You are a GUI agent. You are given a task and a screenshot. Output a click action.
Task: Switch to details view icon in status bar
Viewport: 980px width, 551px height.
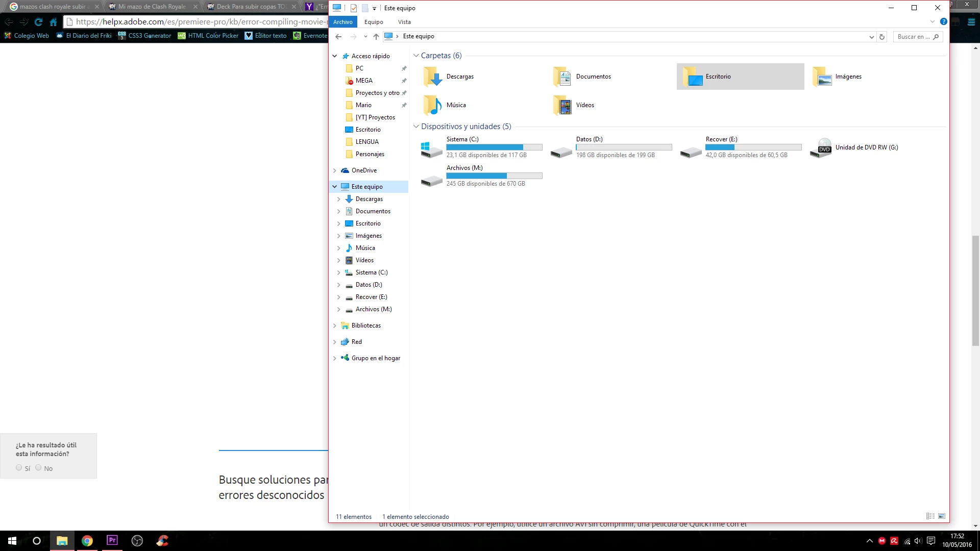[x=930, y=516]
